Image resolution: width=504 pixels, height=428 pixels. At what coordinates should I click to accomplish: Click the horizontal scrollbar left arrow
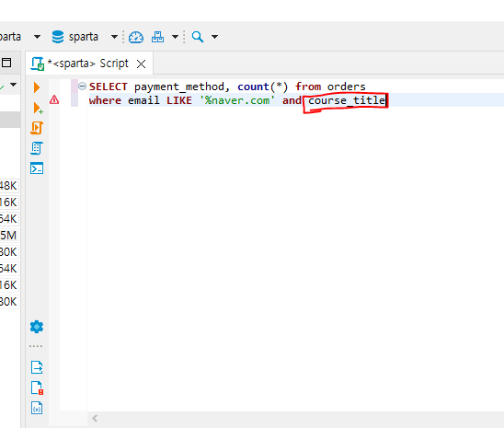click(x=95, y=419)
